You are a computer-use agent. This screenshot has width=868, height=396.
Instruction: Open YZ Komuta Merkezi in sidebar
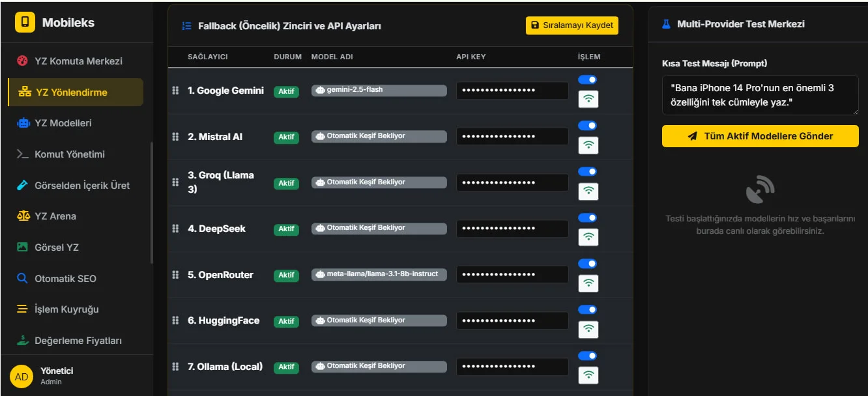76,61
